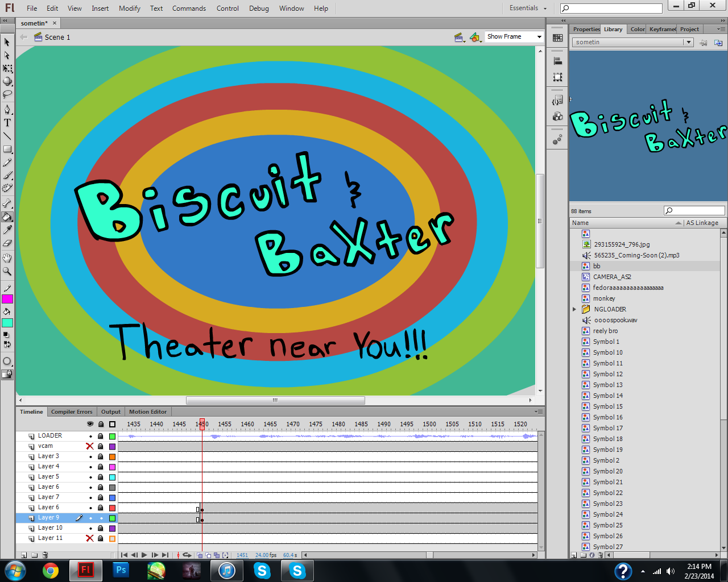Open the Edit Symbols dropdown
The height and width of the screenshot is (582, 728).
tap(475, 38)
